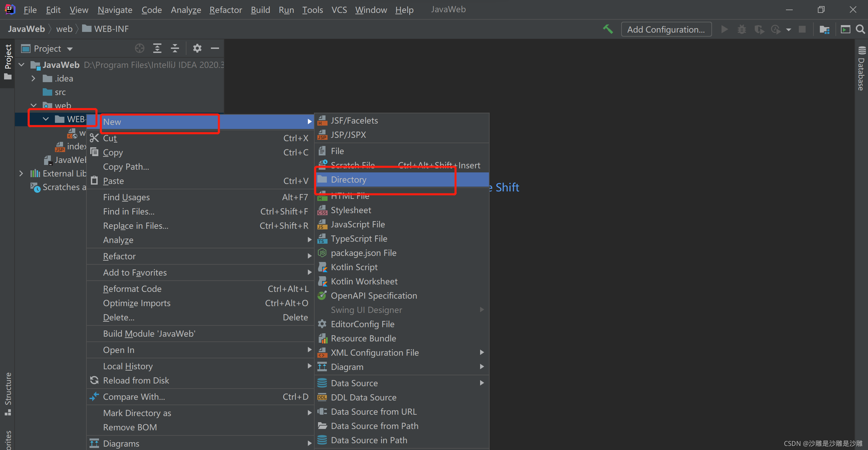
Task: Expand the External Libraries node
Action: coord(21,173)
